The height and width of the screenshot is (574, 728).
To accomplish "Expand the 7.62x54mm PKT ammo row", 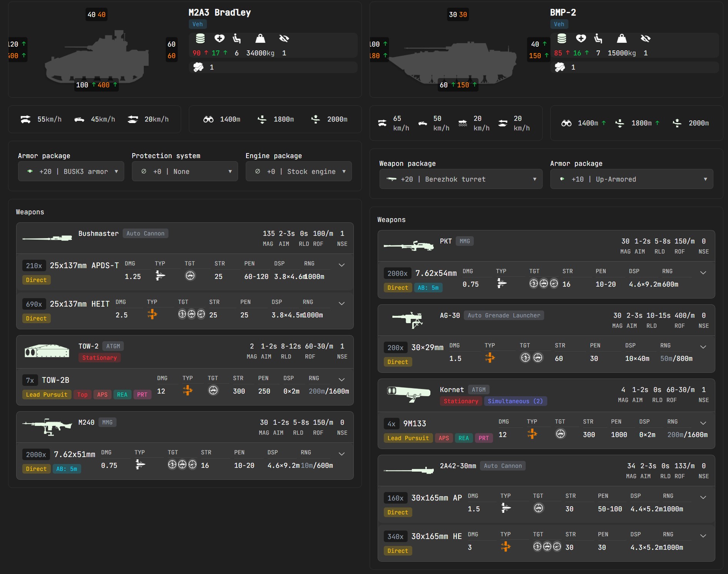I will [703, 273].
